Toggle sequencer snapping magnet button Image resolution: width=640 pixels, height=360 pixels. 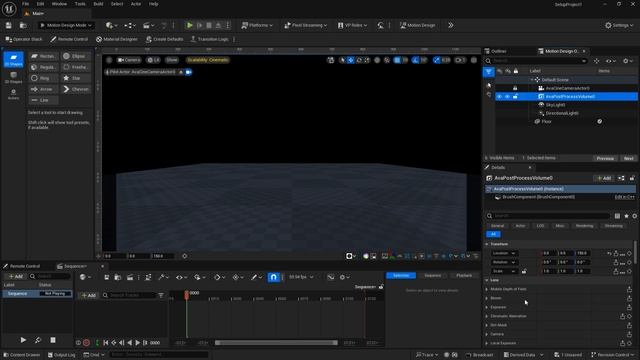point(273,277)
